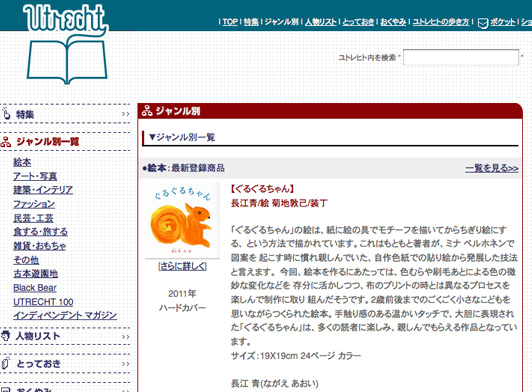Open ユトレヒトの歩き方 in the top navigation
Screen dimensions: 532x392
coord(441,22)
